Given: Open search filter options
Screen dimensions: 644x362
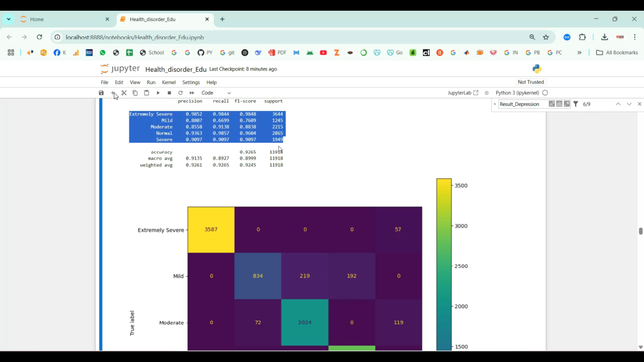Looking at the screenshot, I should tap(576, 104).
